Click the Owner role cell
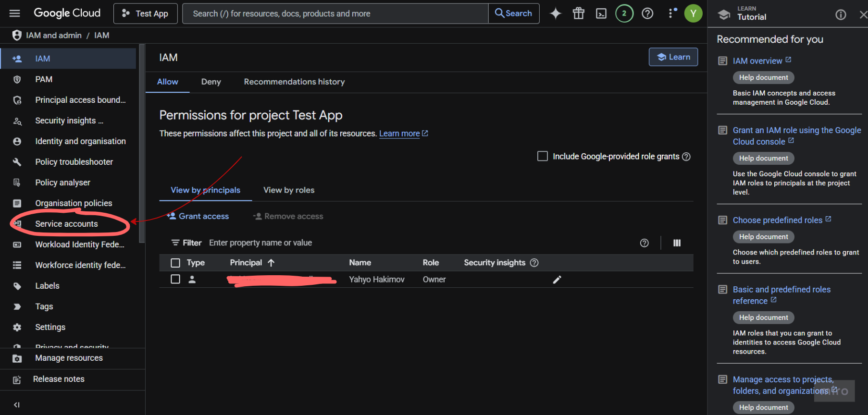The image size is (868, 415). (434, 280)
